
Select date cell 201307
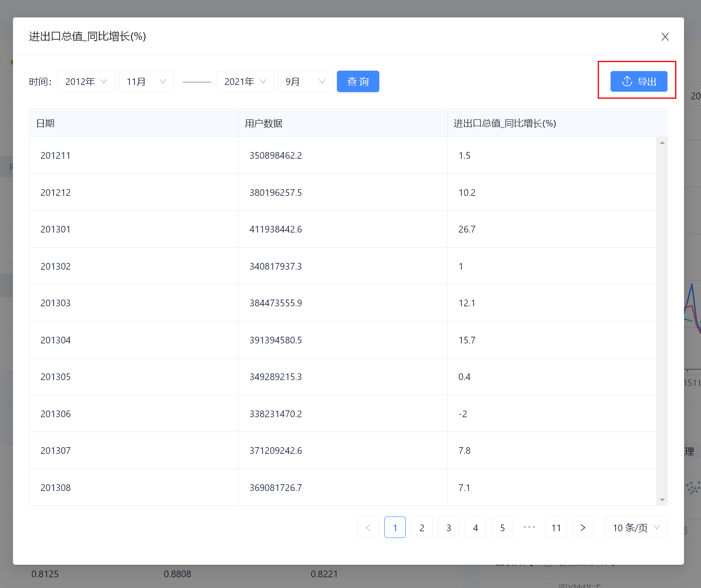(55, 451)
